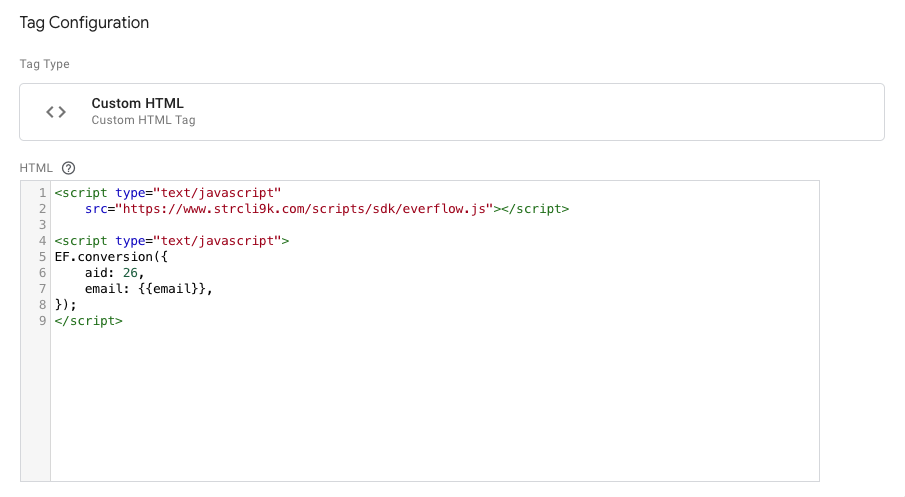
Task: Open the Custom HTML tag type card
Action: (452, 112)
